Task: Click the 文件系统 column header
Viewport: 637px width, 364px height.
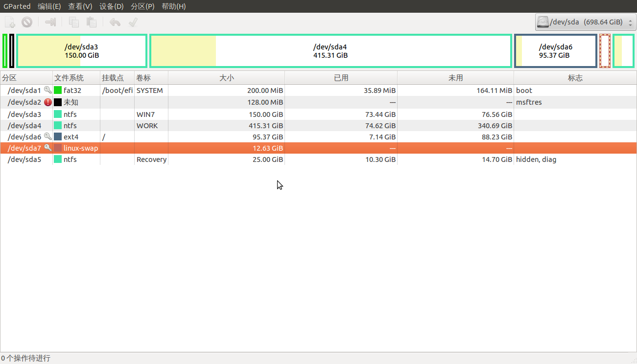Action: tap(76, 78)
